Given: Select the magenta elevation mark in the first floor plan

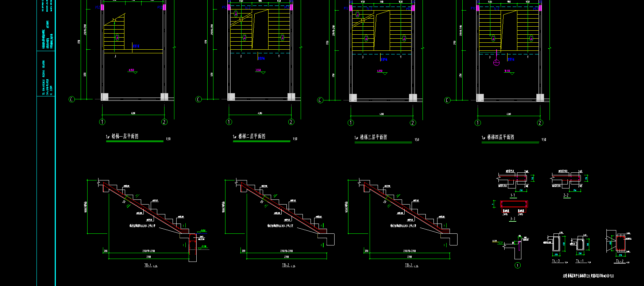Looking at the screenshot, I should (x=132, y=70).
